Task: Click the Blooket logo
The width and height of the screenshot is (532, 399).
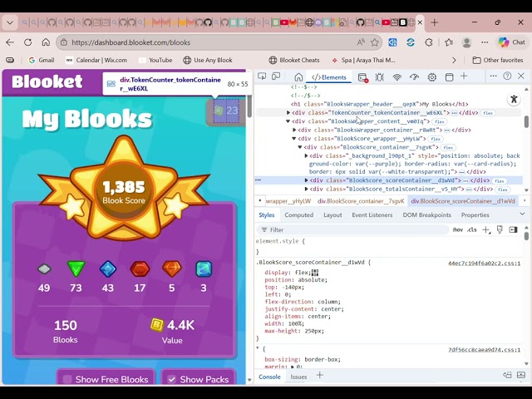Action: pos(47,81)
